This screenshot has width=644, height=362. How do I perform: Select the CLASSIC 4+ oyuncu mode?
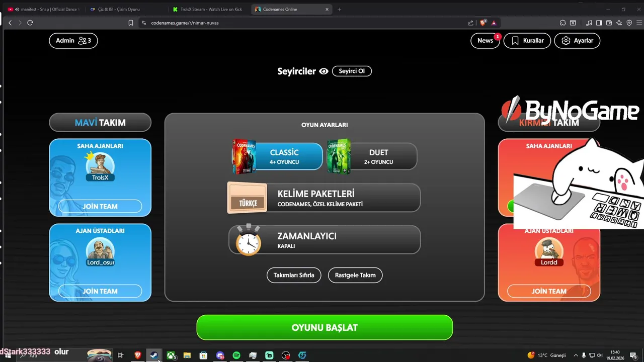277,156
